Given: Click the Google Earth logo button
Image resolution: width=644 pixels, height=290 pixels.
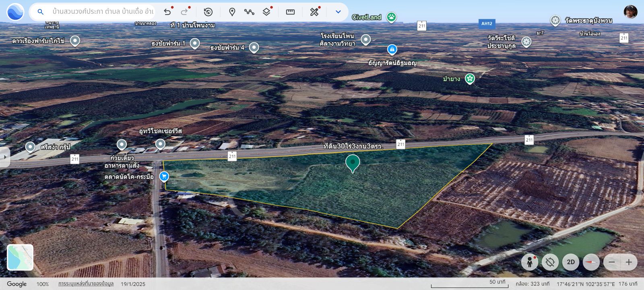Looking at the screenshot, I should coord(15,12).
